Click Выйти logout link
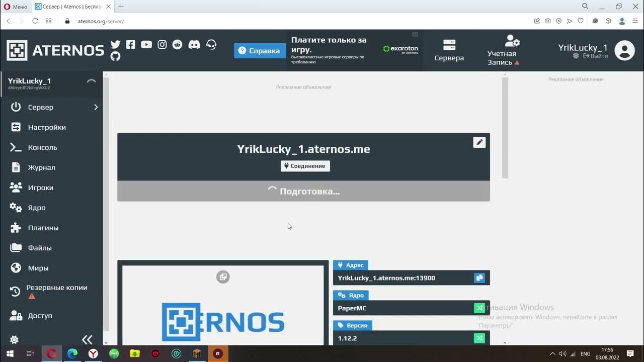 coord(596,56)
